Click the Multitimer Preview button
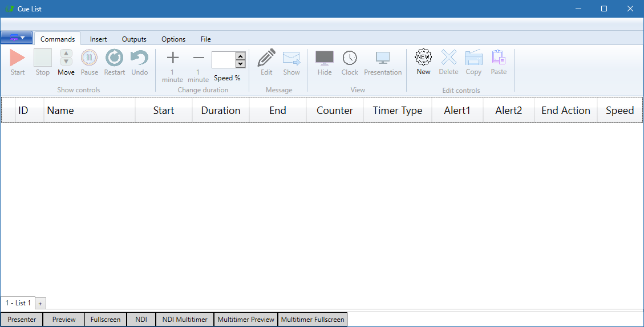This screenshot has width=644, height=327. point(246,319)
